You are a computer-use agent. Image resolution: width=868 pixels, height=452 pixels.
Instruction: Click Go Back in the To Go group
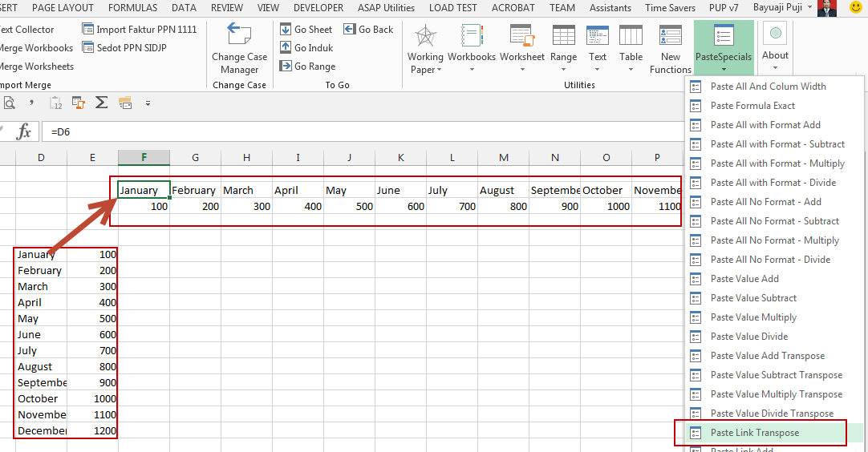pyautogui.click(x=369, y=30)
